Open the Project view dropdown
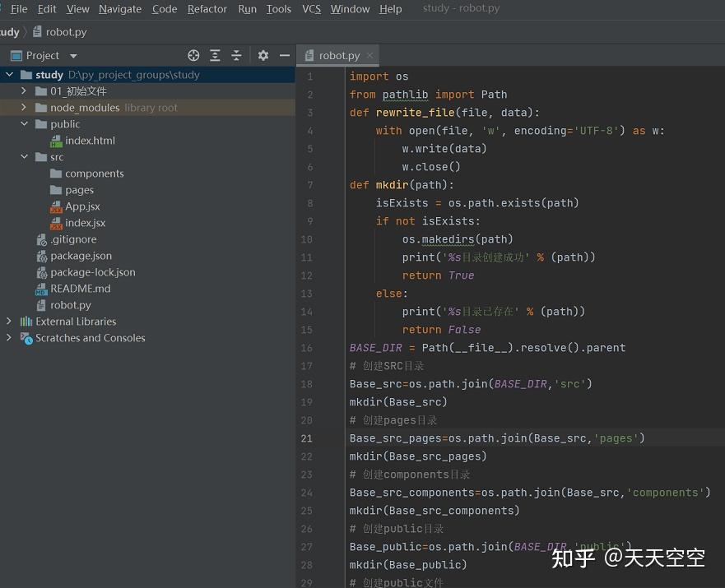This screenshot has width=725, height=588. click(x=73, y=56)
